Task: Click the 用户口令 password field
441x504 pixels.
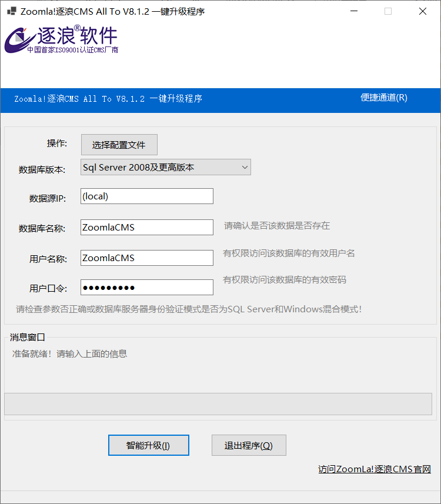Action: pos(147,288)
